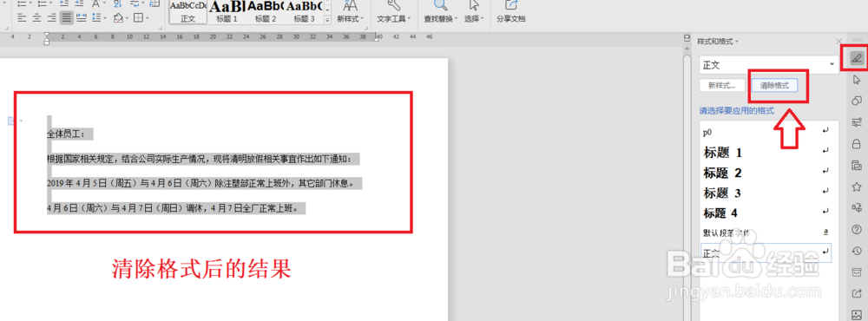
Task: Select 标题 3 in style list
Action: tap(766, 193)
